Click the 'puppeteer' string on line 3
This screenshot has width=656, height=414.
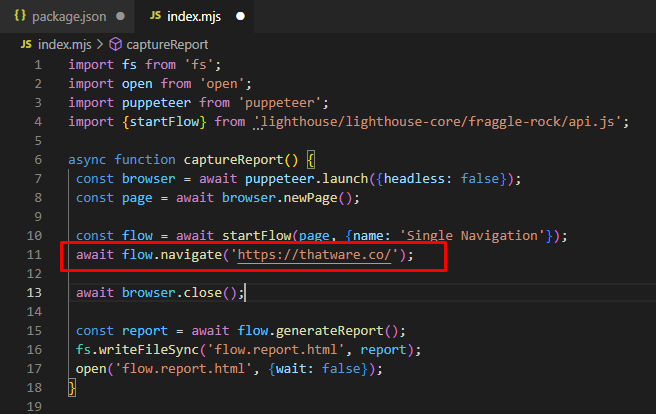point(280,103)
